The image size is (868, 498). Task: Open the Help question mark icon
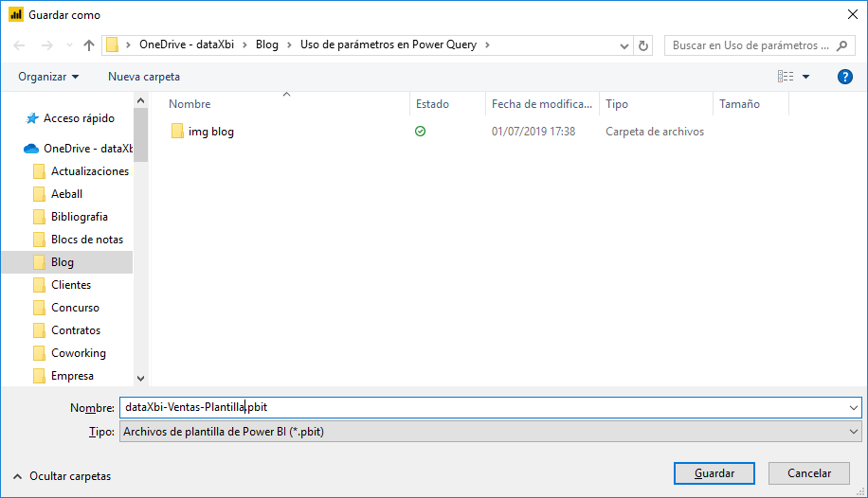pyautogui.click(x=845, y=77)
